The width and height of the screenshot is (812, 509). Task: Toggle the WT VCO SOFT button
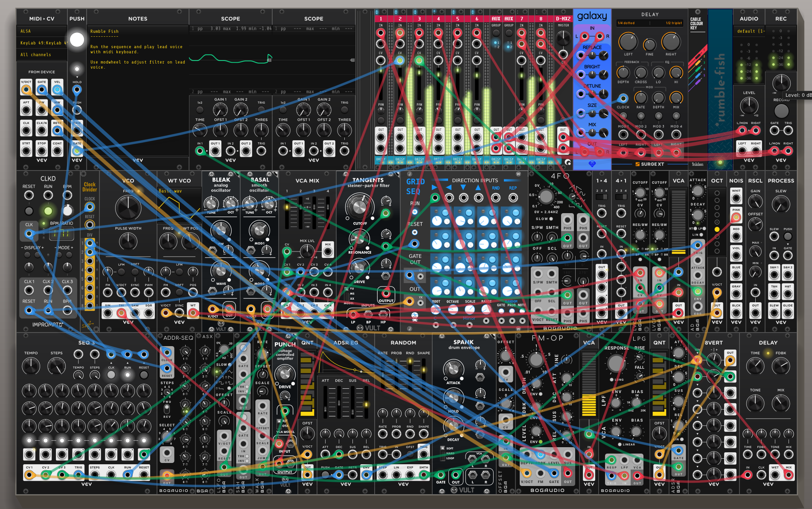(x=179, y=292)
